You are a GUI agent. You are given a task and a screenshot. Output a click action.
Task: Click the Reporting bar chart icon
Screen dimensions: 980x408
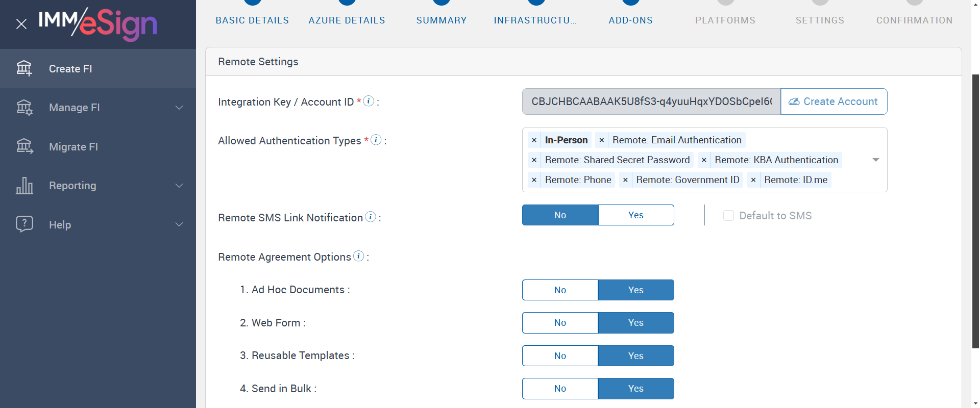(24, 186)
